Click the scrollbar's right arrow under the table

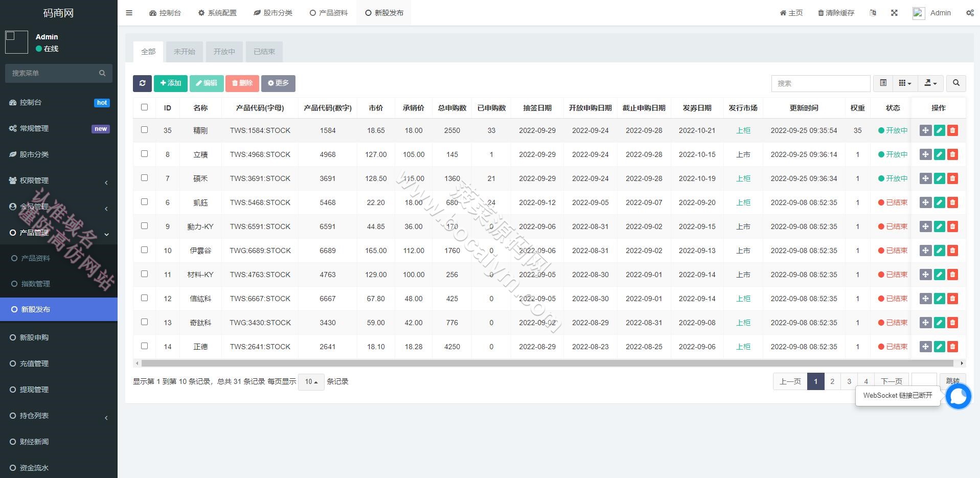(962, 363)
